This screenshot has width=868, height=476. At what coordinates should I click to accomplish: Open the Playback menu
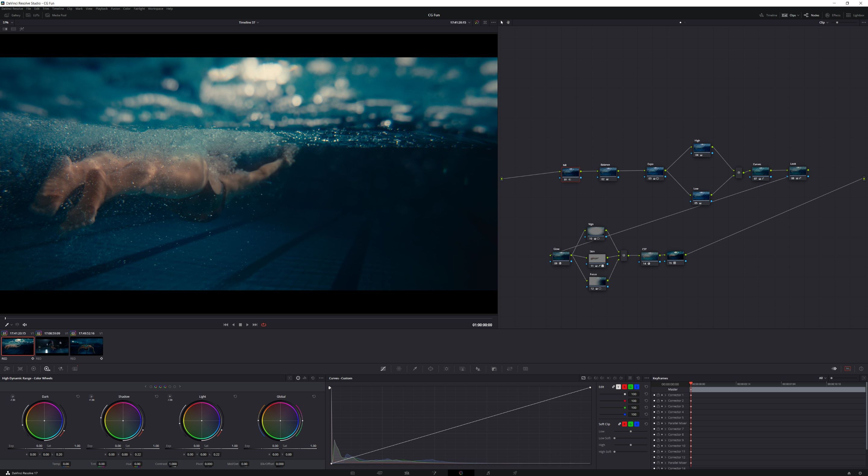pos(102,9)
